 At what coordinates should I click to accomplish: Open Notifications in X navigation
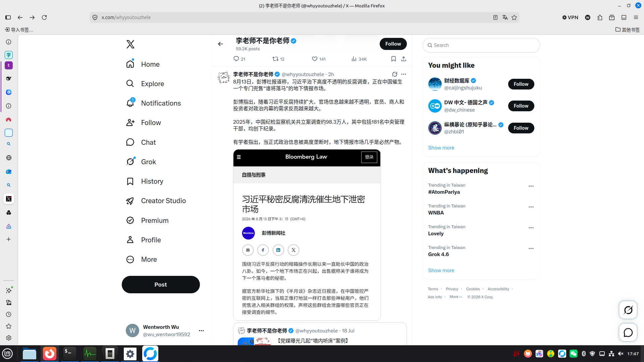point(154,103)
